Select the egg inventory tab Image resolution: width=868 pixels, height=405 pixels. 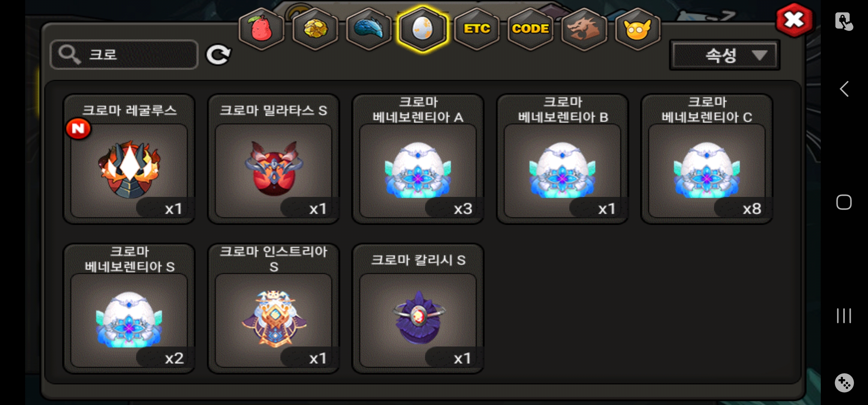coord(422,29)
